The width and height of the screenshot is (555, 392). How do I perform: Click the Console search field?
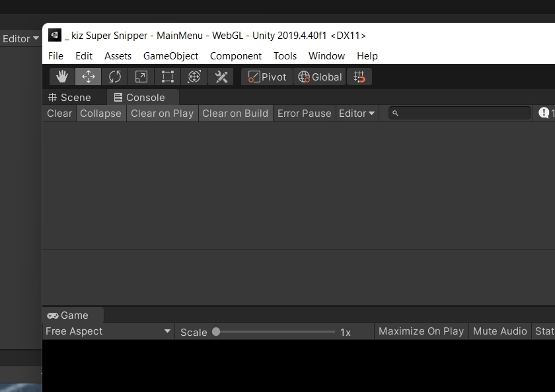(462, 114)
